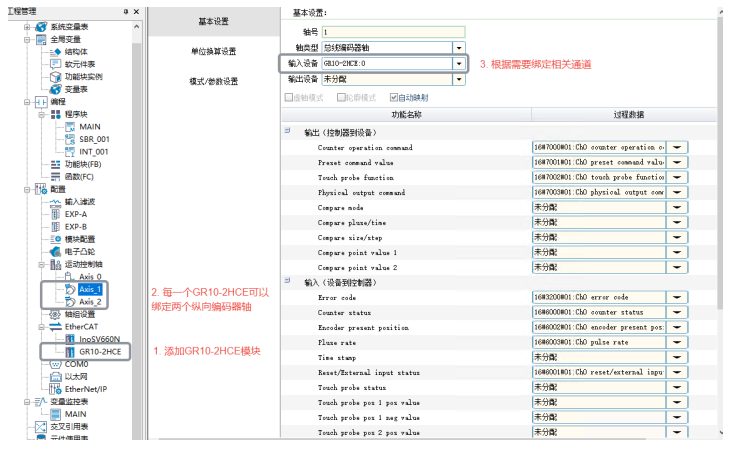Click the 功能块(FB) icon
Viewport: 729px width, 451px height.
(x=55, y=165)
